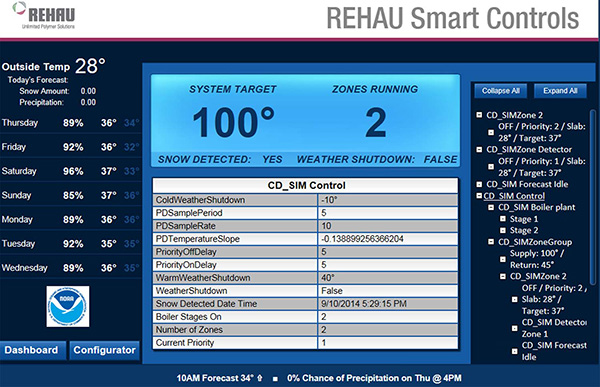The image size is (600, 387).
Task: Toggle expander beside top-level CD_SIM Forecast Idle
Action: click(479, 184)
